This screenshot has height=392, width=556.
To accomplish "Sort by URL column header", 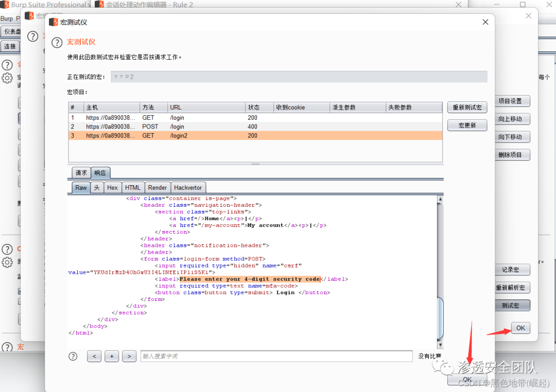I will (x=206, y=108).
